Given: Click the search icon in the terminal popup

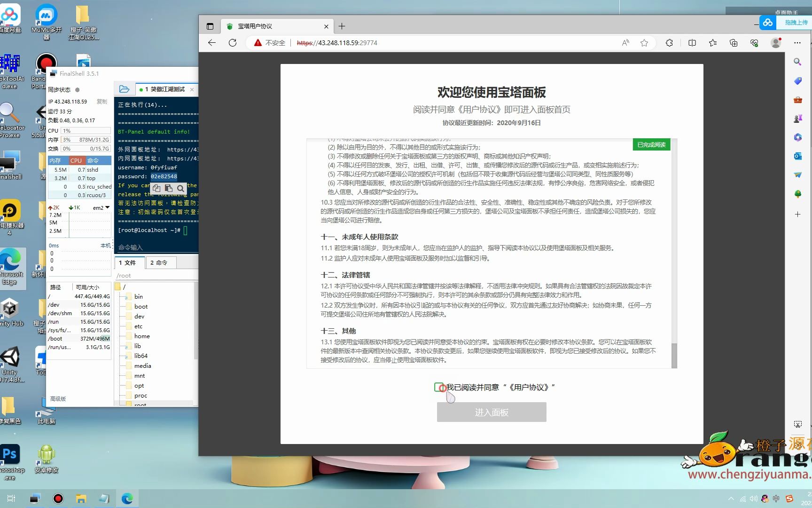Looking at the screenshot, I should click(x=180, y=188).
